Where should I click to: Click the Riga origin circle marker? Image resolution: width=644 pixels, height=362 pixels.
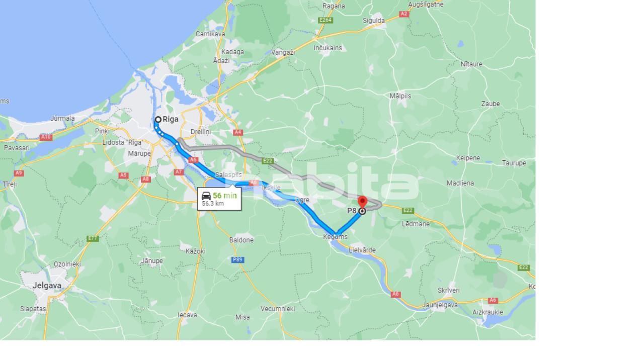coord(158,119)
